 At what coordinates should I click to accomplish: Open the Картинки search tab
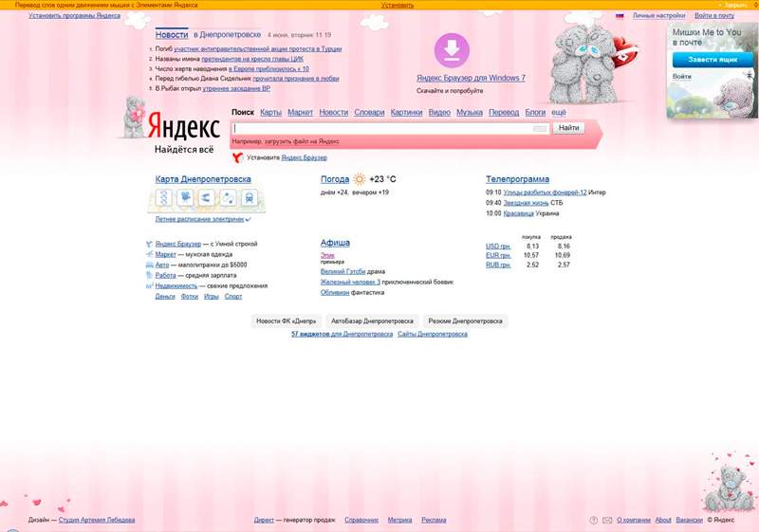407,112
